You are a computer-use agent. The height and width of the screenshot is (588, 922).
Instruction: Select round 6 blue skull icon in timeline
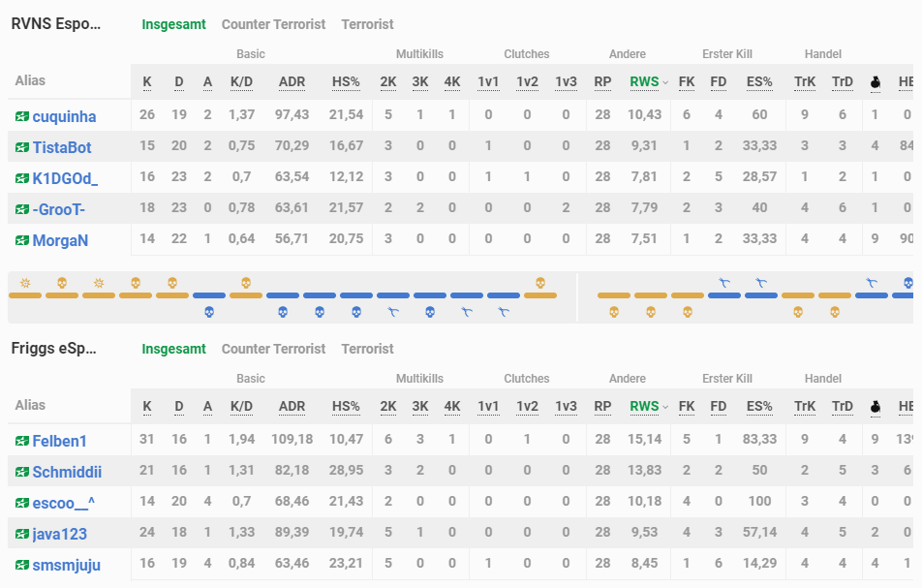point(209,312)
